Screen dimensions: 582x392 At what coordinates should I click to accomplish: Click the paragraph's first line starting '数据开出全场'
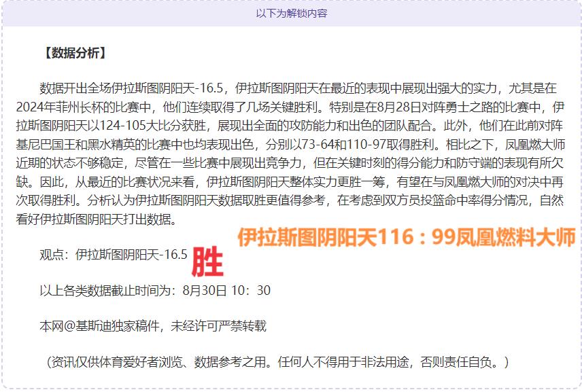(298, 88)
